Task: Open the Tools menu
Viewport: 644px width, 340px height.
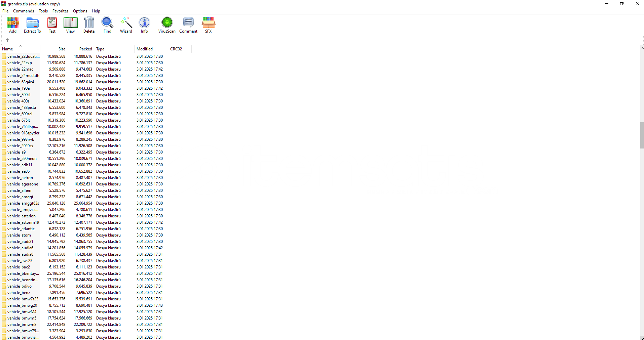Action: pos(43,11)
